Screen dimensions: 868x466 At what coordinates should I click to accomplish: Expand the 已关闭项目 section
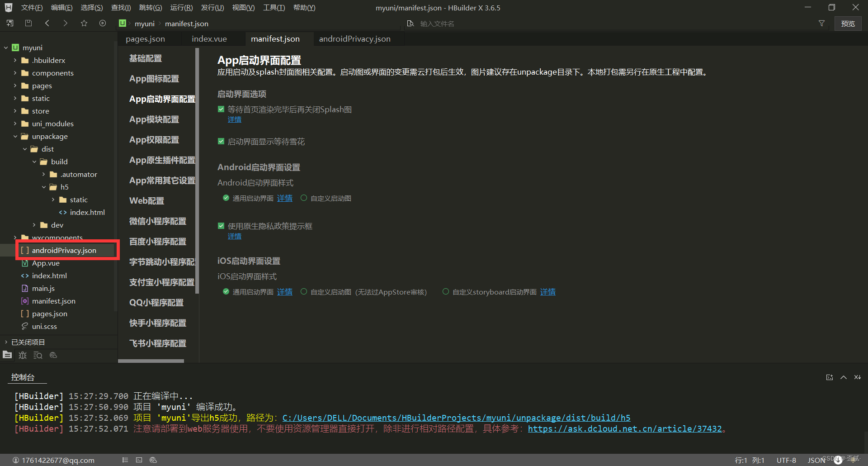[x=6, y=342]
